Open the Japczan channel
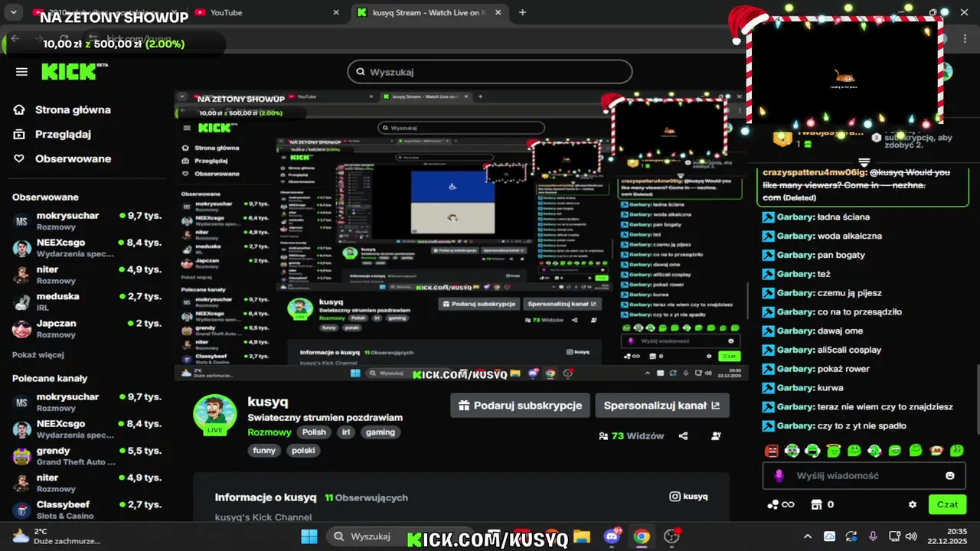This screenshot has height=551, width=980. point(87,328)
